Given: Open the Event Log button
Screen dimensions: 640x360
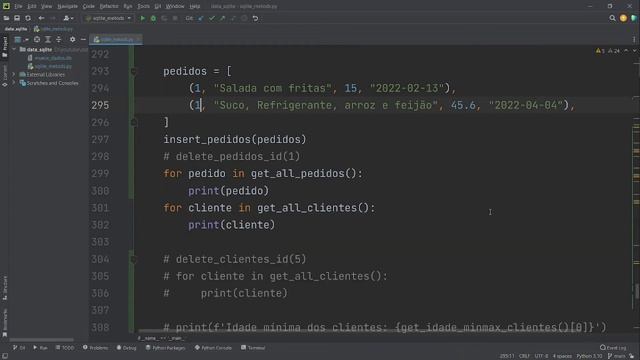Looking at the screenshot, I should [x=613, y=348].
